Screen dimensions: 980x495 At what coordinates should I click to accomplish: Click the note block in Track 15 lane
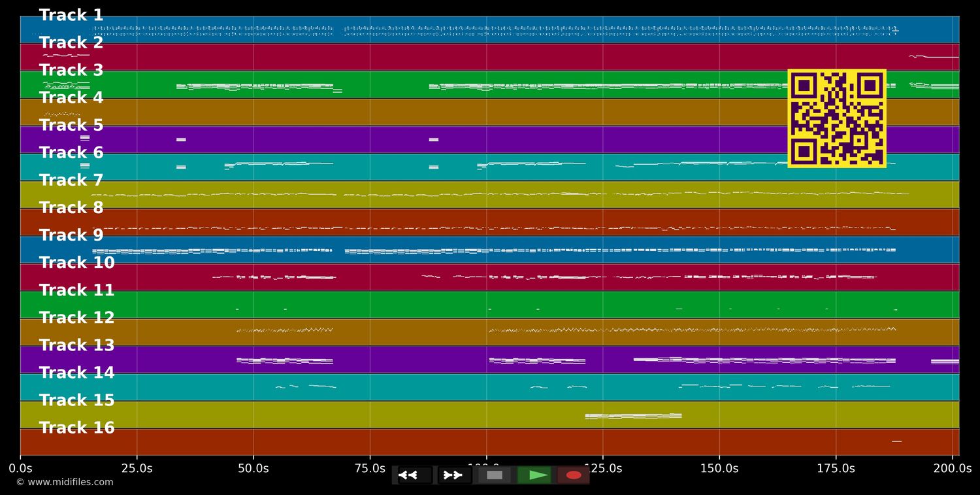click(x=634, y=416)
